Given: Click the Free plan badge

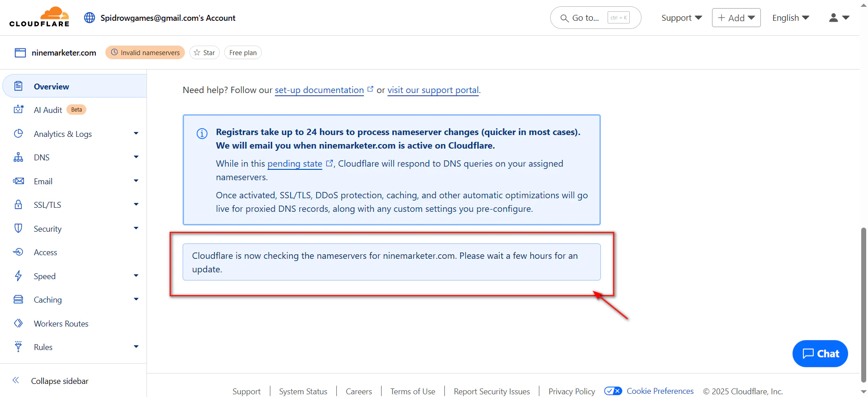Looking at the screenshot, I should [243, 53].
